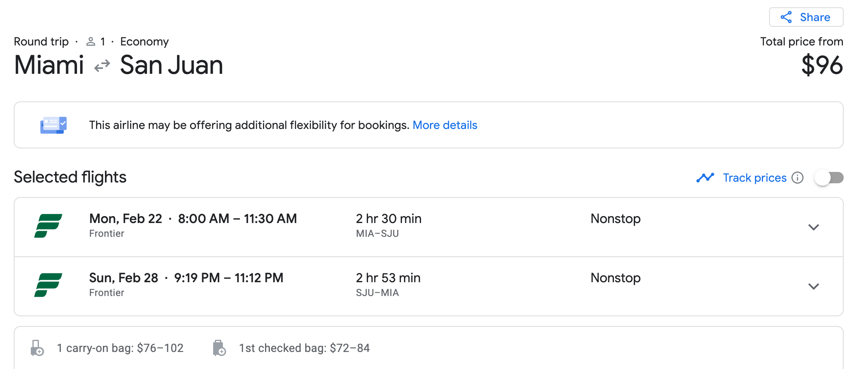Expand the Sun, Feb 28 flight details
The image size is (868, 369).
click(x=814, y=286)
